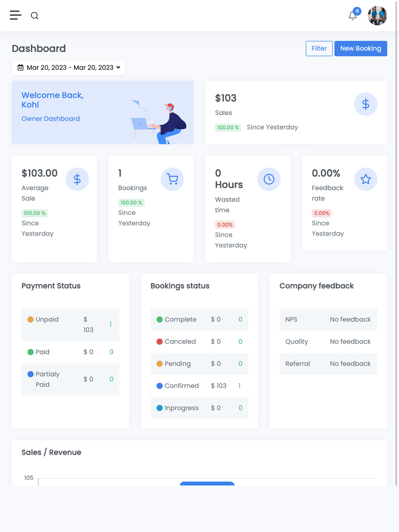Click the Confirmed bookings count 1
This screenshot has height=532, width=399.
pyautogui.click(x=239, y=386)
